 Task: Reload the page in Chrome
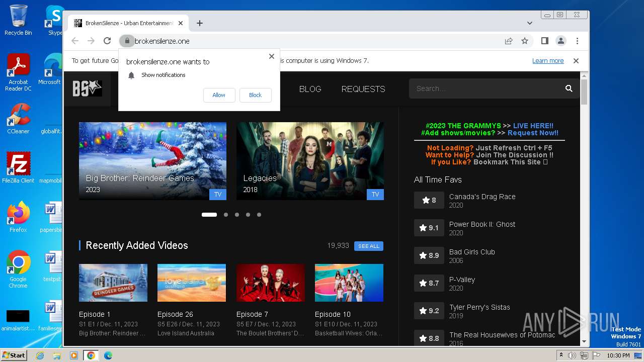click(x=107, y=41)
